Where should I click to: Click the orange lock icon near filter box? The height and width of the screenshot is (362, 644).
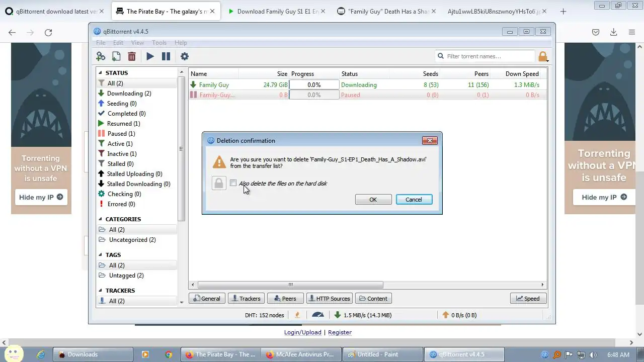543,57
